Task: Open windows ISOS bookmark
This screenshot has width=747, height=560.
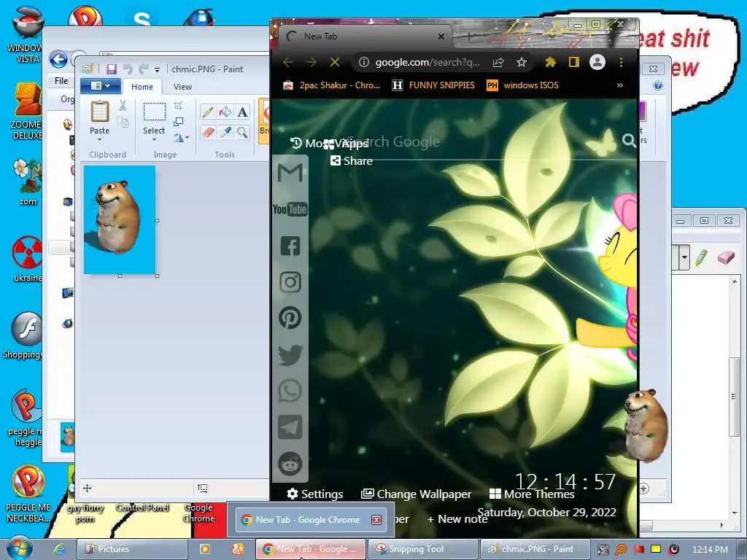Action: [522, 85]
